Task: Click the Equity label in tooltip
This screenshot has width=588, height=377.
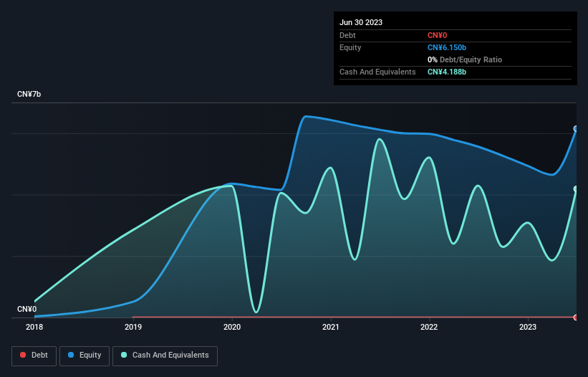Action: click(350, 47)
